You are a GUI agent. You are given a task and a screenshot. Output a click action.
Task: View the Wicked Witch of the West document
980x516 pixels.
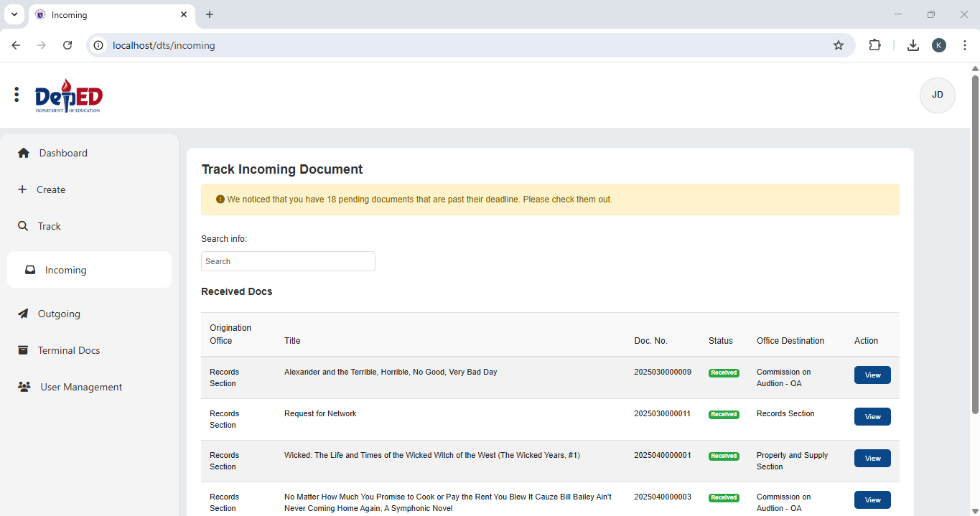(x=872, y=459)
